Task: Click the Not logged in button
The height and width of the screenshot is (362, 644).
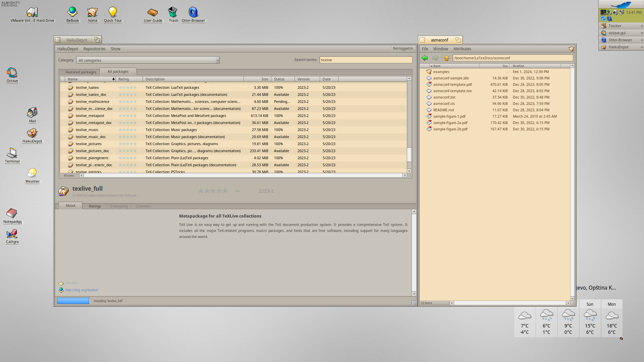Action: (402, 49)
